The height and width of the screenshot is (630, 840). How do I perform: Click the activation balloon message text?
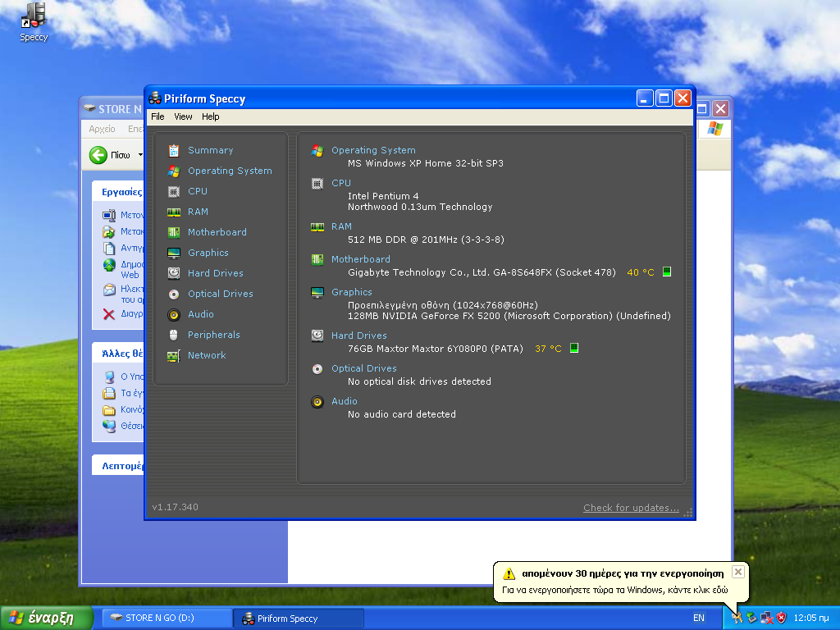tap(614, 591)
